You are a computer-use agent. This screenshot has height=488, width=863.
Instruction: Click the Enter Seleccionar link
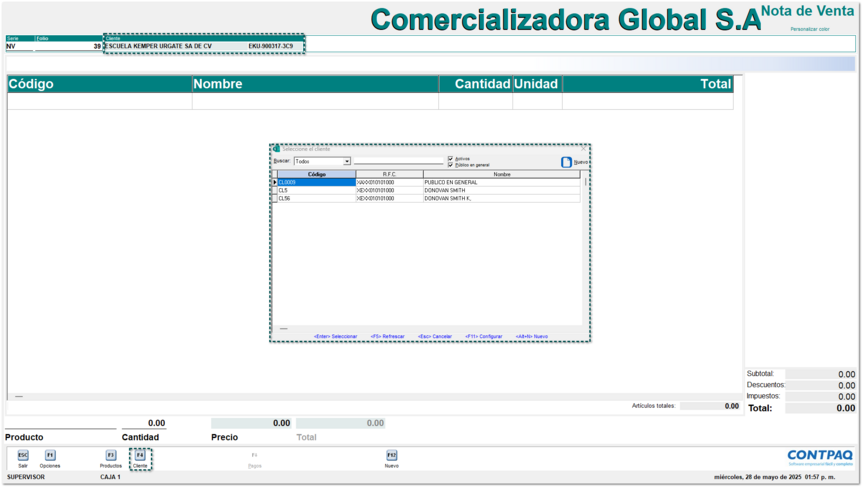pos(335,336)
